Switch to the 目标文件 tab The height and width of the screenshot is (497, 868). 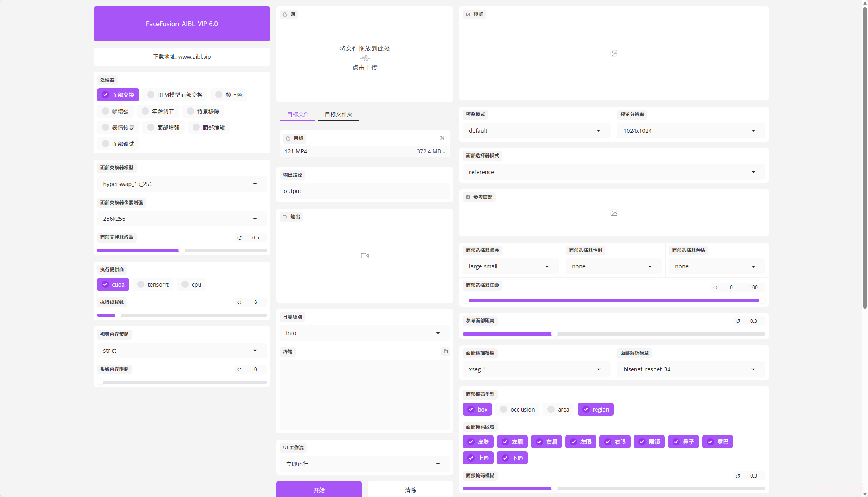(298, 115)
